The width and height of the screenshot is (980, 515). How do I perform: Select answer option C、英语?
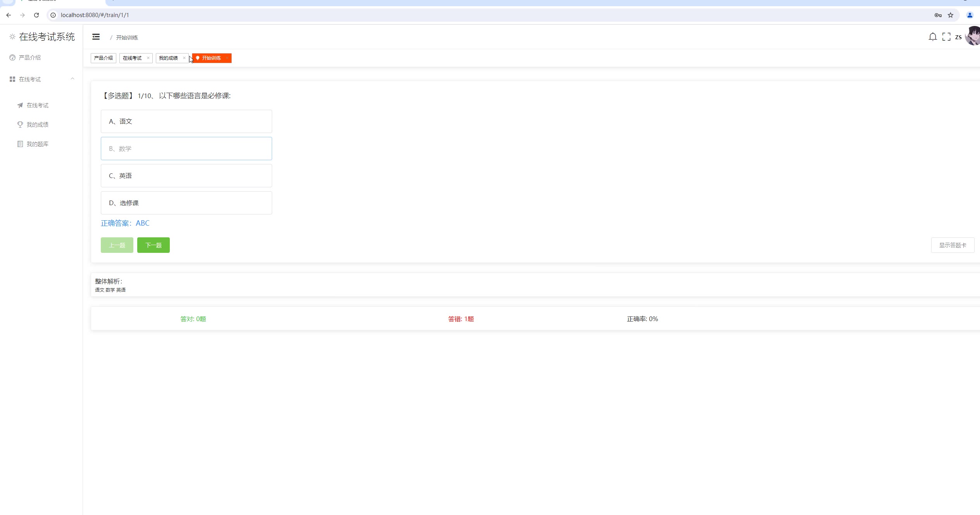click(186, 176)
